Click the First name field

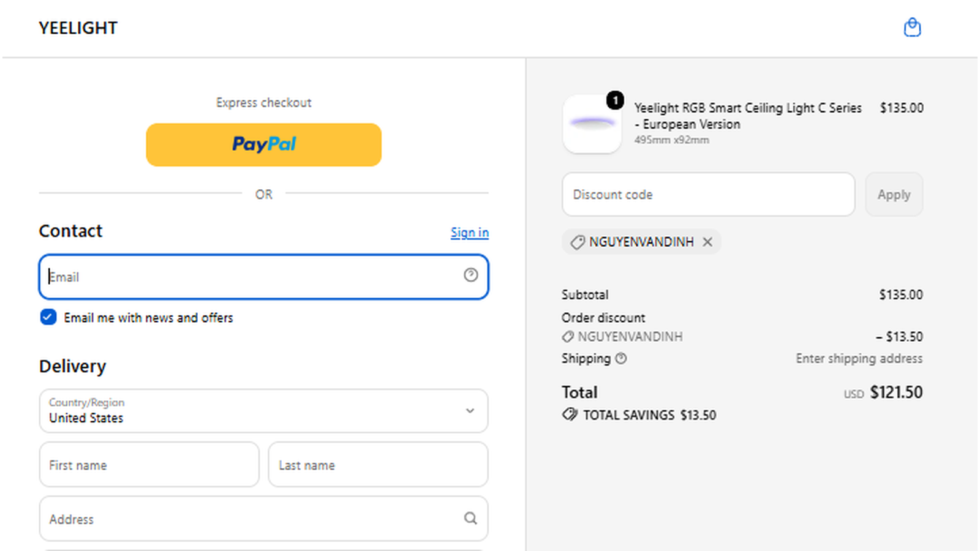pos(149,465)
